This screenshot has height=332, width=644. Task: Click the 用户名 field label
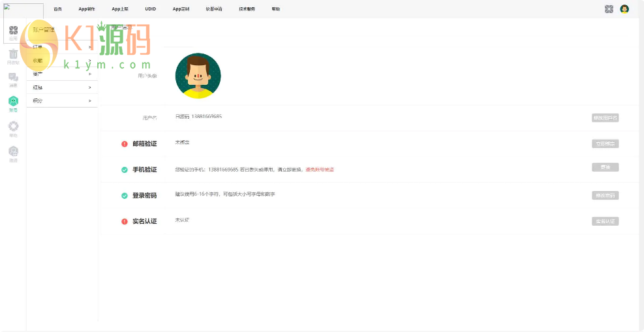(x=149, y=118)
